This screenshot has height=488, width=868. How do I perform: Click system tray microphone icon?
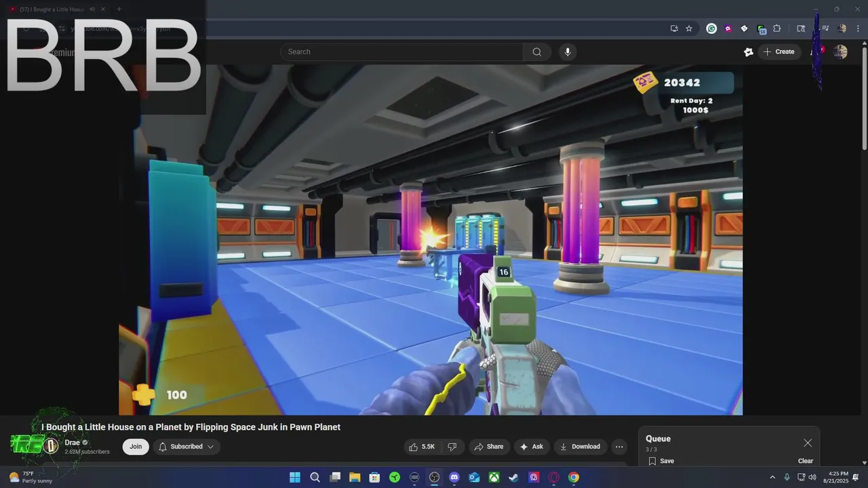[787, 477]
